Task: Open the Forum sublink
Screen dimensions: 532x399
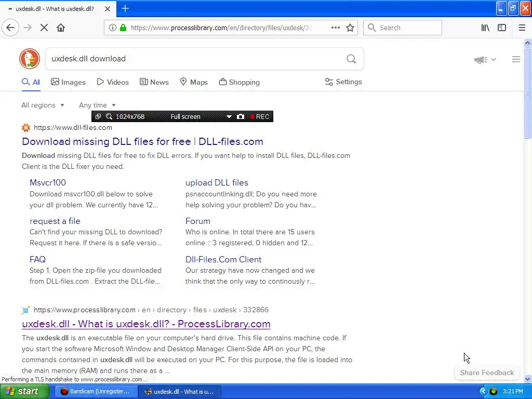Action: click(x=198, y=221)
